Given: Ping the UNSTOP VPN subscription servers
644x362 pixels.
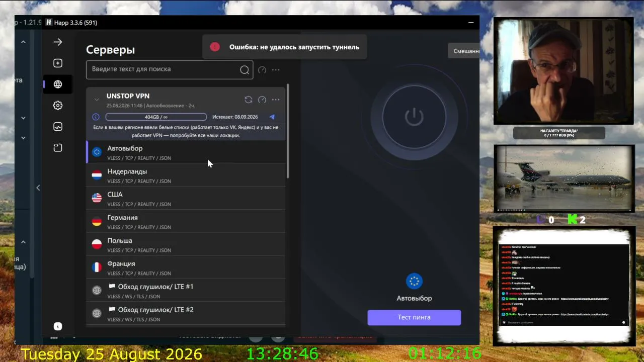Looking at the screenshot, I should [x=262, y=100].
